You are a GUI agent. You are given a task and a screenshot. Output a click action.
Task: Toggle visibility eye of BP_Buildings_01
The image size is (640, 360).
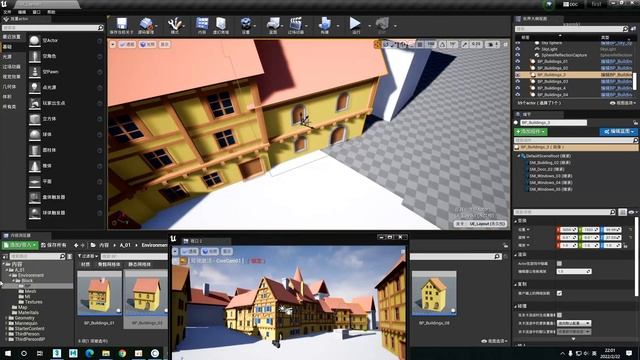(x=518, y=62)
